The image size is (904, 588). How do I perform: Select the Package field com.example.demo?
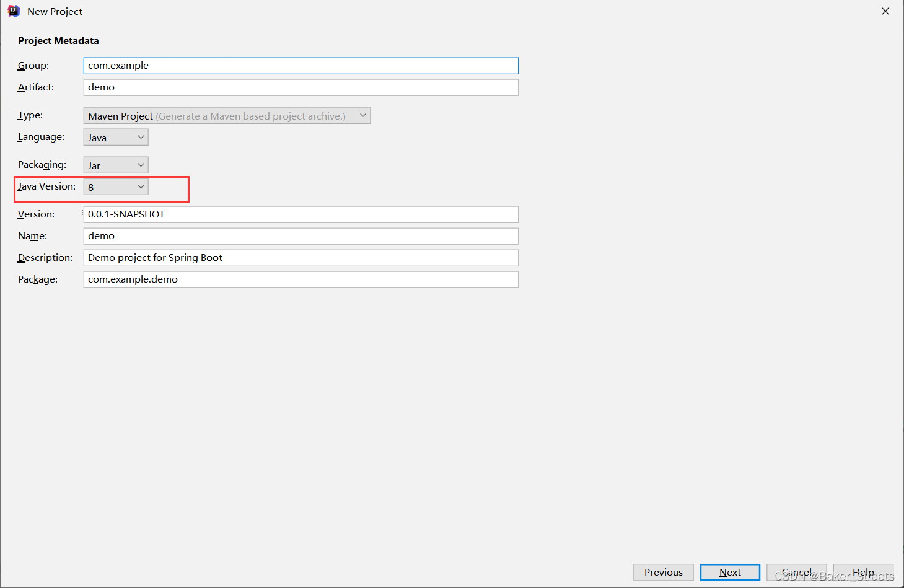[301, 279]
